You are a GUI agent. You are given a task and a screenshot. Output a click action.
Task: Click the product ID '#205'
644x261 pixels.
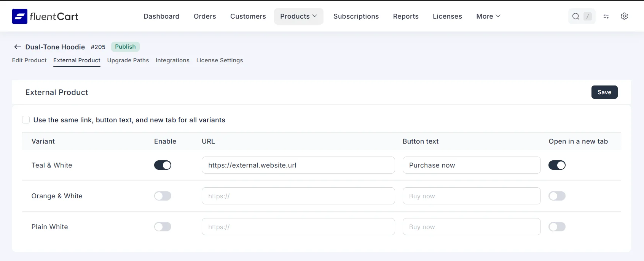coord(98,47)
